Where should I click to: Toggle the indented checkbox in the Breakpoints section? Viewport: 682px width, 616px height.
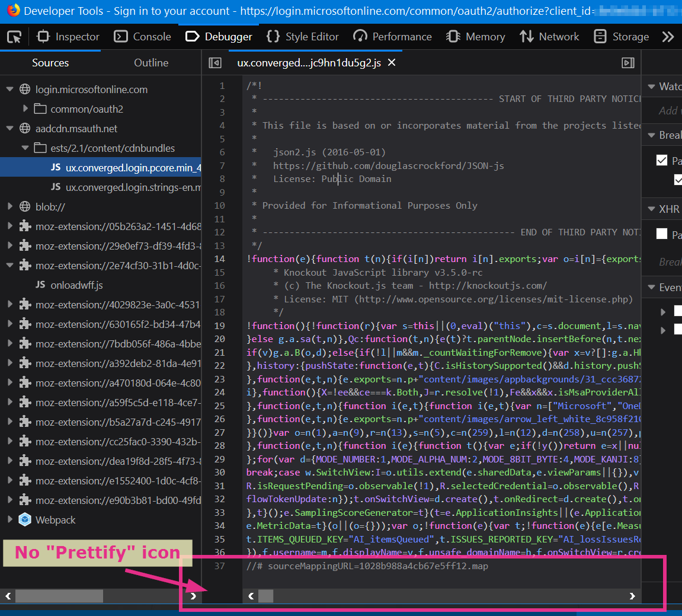coord(677,179)
